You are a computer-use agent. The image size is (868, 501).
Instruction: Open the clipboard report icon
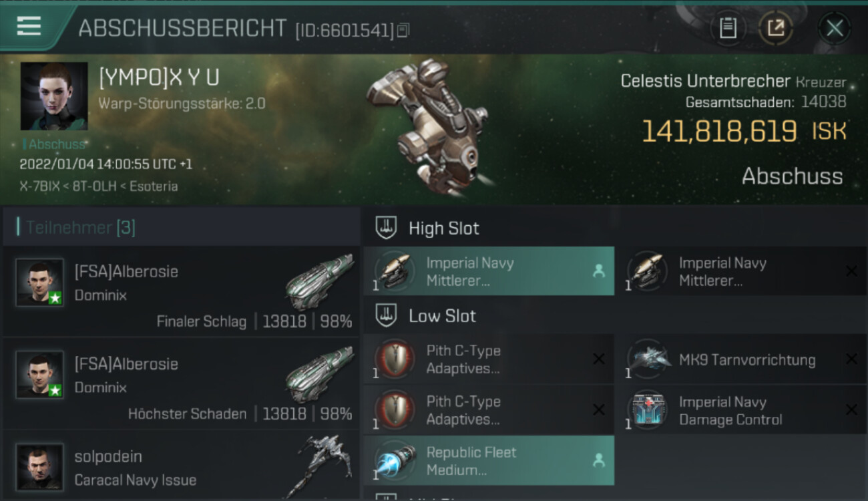point(728,28)
